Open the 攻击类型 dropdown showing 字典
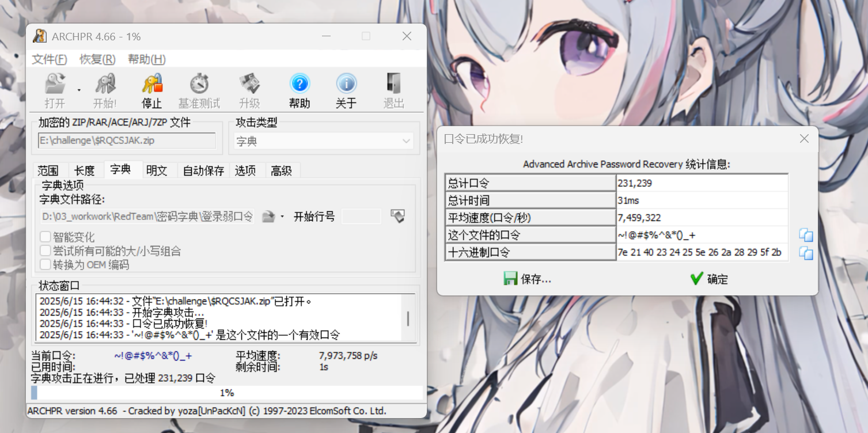 (x=324, y=141)
